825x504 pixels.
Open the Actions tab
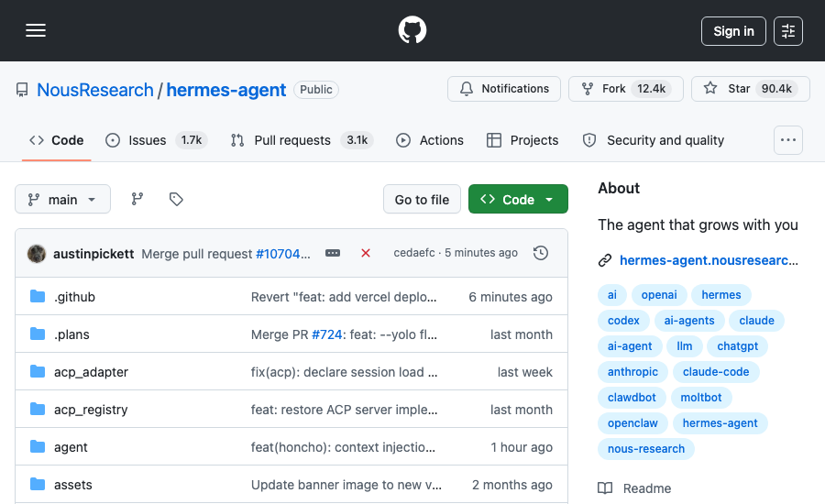[430, 140]
